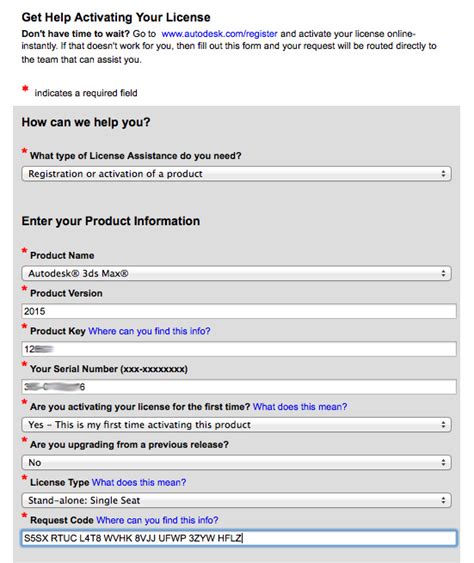
Task: Open License Type 'What does this mean?' link
Action: tap(139, 482)
